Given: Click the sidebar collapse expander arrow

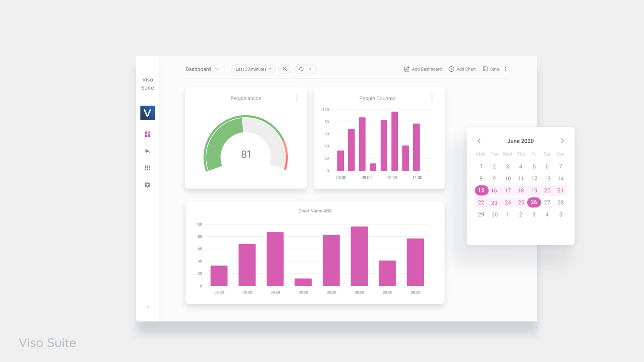Looking at the screenshot, I should click(147, 307).
